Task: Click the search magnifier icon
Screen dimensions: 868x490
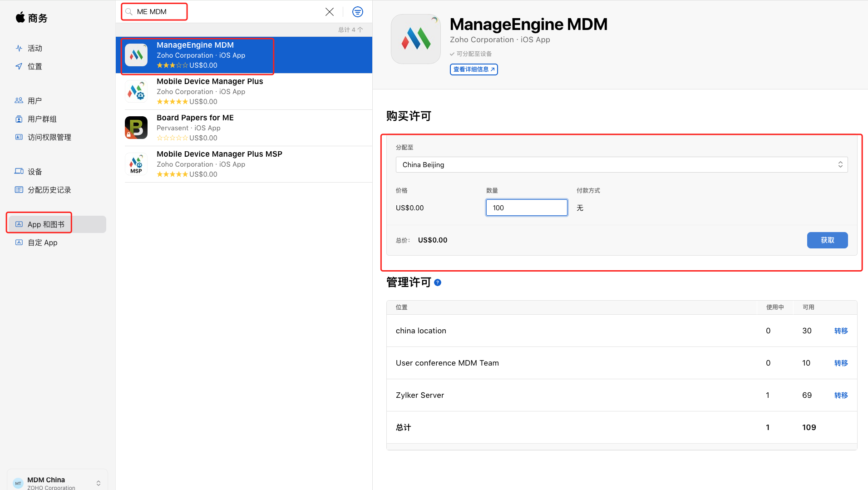Action: click(x=129, y=12)
